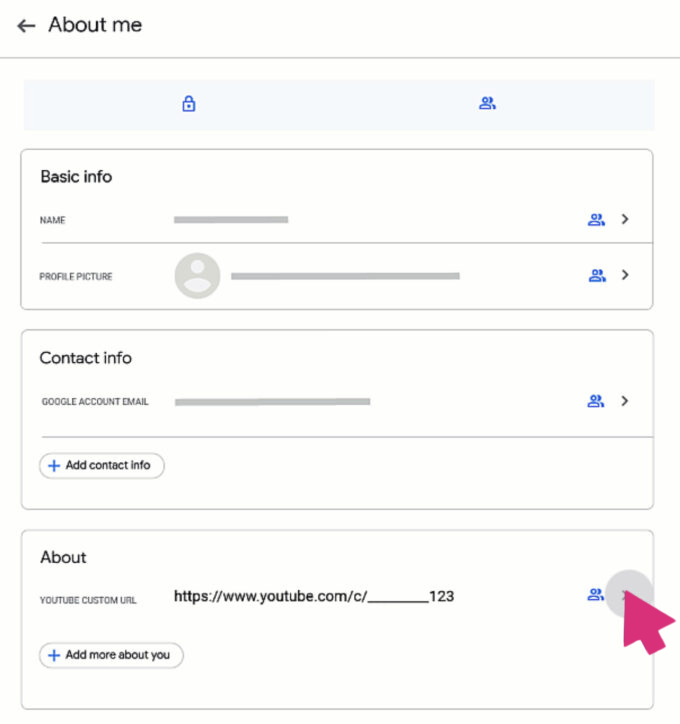Open the Google Account Email chevron
This screenshot has height=724, width=680.
coord(625,401)
